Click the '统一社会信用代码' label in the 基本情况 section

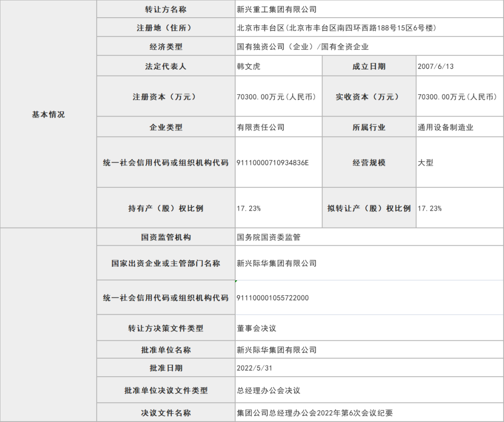pyautogui.click(x=166, y=162)
